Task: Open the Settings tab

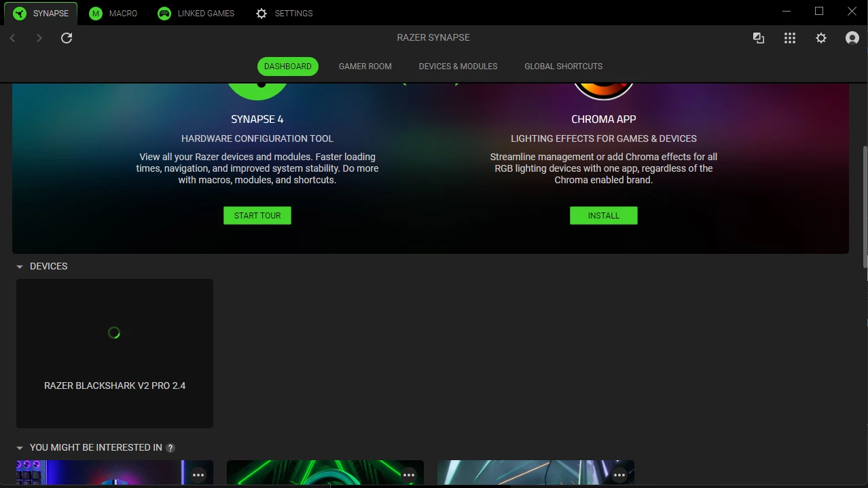Action: click(x=284, y=14)
